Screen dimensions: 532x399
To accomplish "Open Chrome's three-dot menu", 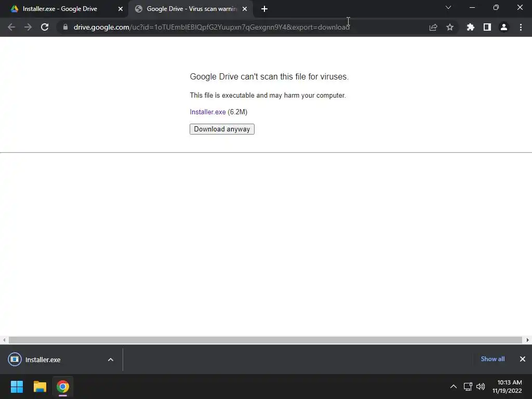I will coord(521,27).
